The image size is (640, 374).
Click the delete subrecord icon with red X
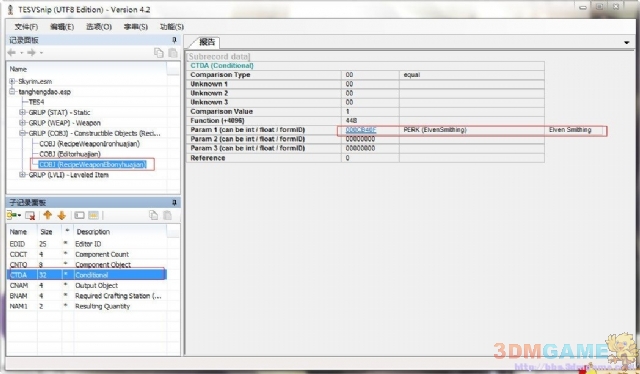(30, 215)
